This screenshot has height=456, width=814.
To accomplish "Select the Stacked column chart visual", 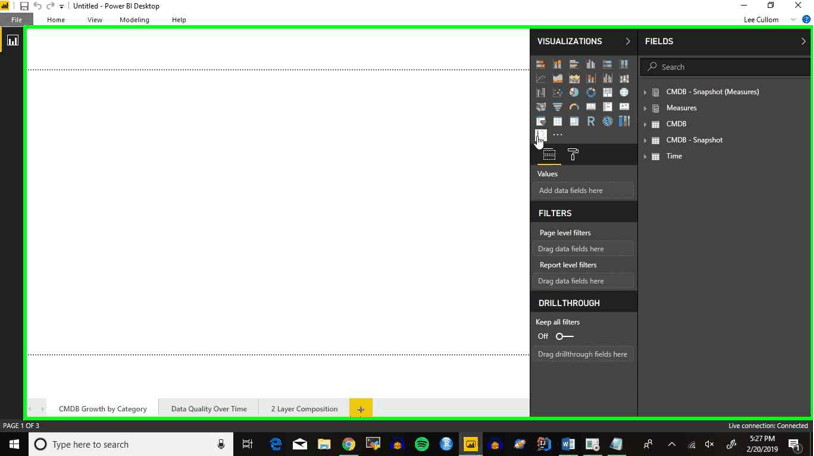I will coord(557,64).
